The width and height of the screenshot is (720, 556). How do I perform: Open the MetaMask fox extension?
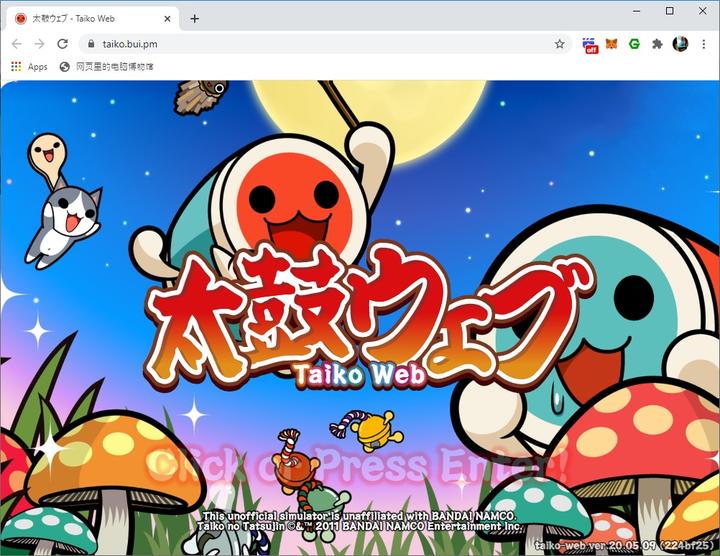[612, 44]
